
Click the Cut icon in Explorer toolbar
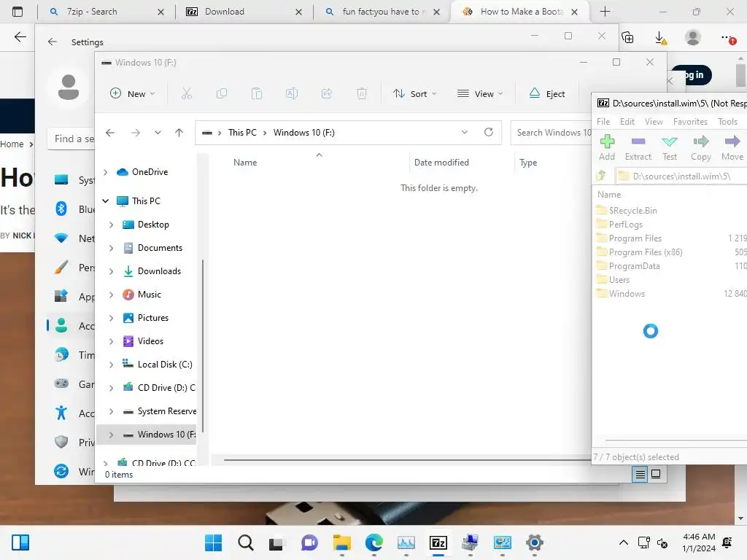[186, 94]
